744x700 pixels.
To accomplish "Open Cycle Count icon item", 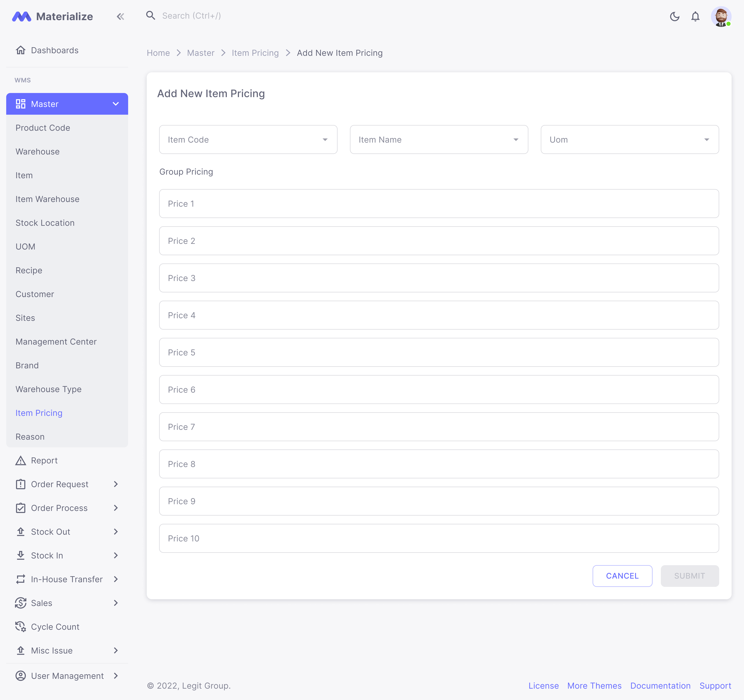I will click(x=21, y=627).
